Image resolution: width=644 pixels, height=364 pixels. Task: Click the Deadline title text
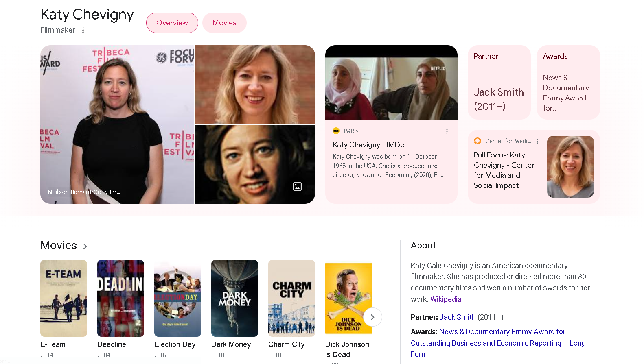112,344
